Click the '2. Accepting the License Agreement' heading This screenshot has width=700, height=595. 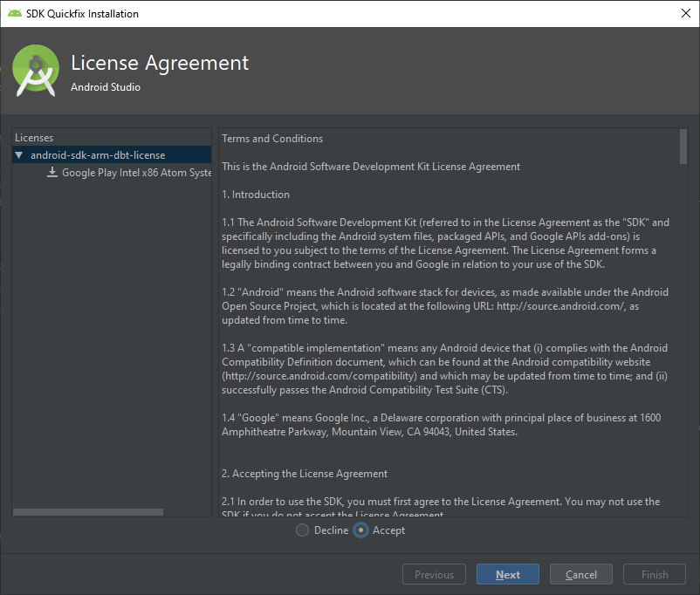pos(305,474)
